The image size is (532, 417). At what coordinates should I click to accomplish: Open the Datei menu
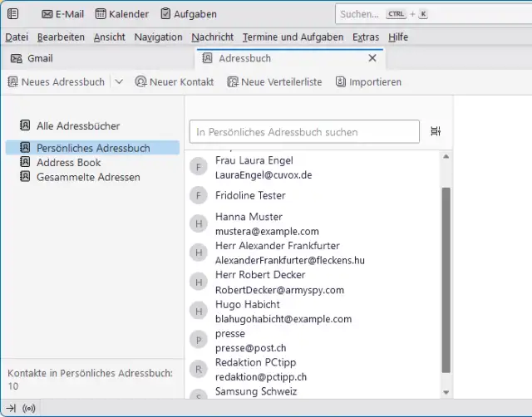(17, 37)
